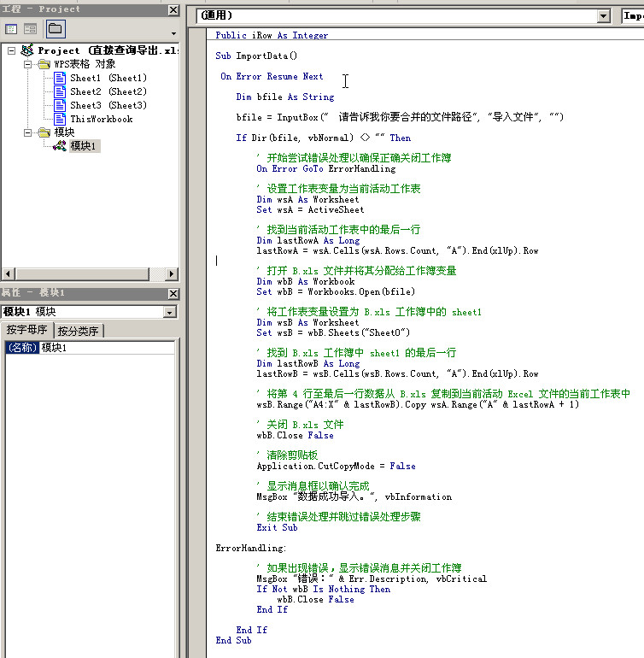This screenshot has width=644, height=658.
Task: Collapse the WPS表格 对象 folder node
Action: [x=27, y=64]
